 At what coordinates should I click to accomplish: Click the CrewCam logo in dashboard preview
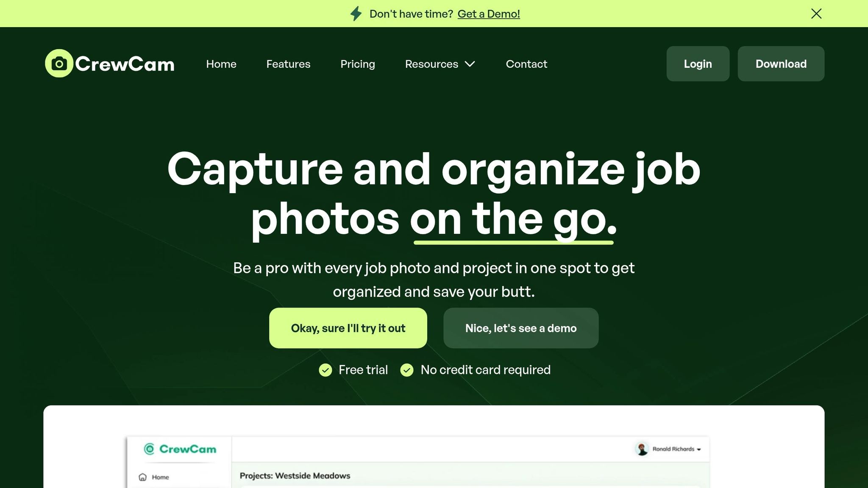pyautogui.click(x=180, y=449)
